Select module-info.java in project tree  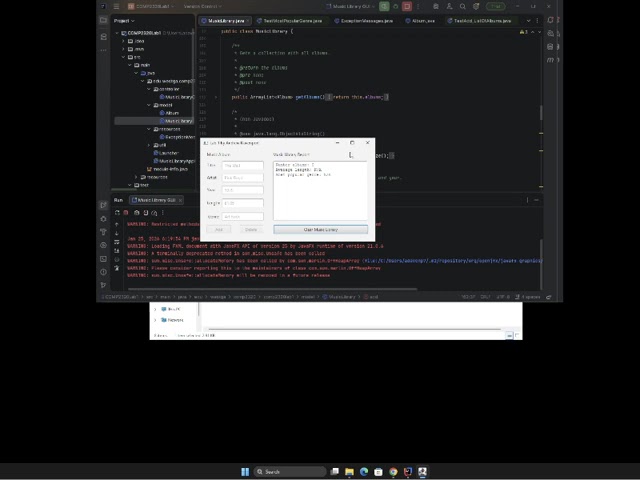169,169
